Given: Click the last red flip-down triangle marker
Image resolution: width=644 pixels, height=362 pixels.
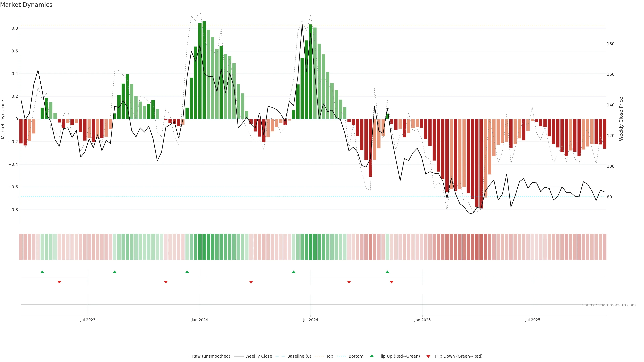Looking at the screenshot, I should click(391, 282).
